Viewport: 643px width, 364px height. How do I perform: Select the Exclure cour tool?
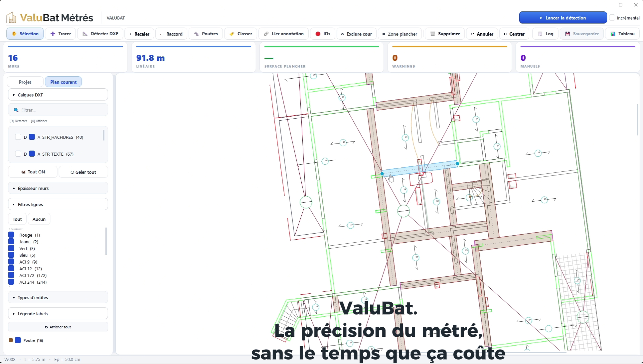click(356, 34)
